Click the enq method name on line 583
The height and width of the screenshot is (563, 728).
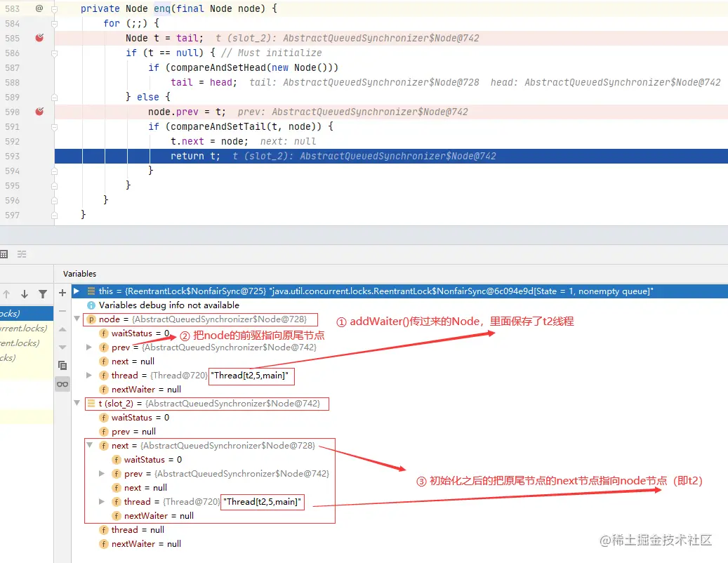coord(162,8)
